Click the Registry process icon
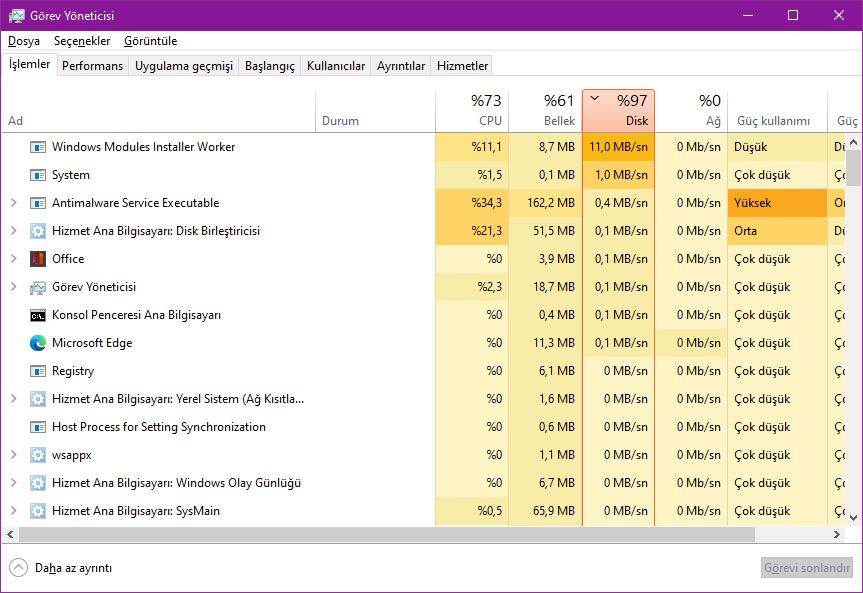 (37, 371)
